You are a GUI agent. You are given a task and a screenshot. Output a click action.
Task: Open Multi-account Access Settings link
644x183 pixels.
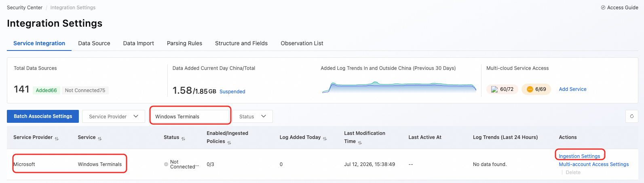[x=593, y=164]
